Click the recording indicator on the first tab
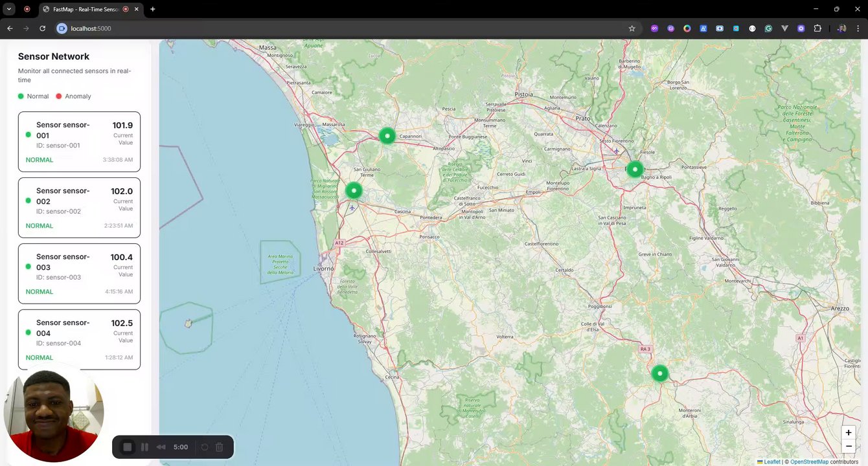The image size is (868, 466). 27,9
